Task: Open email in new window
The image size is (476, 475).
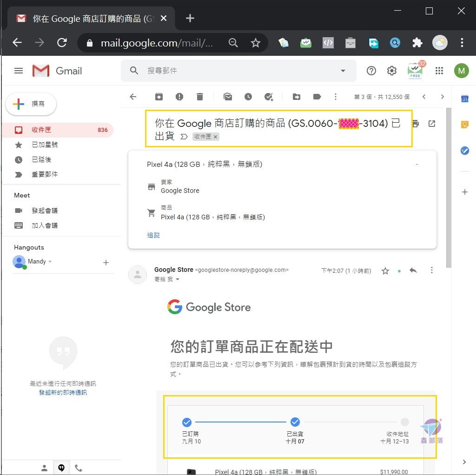Action: [x=432, y=124]
